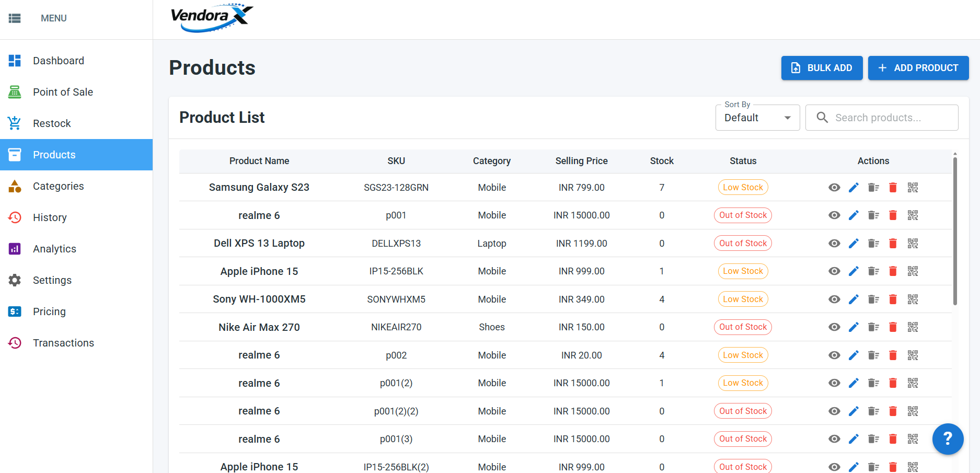Click the Out of Stock badge for Dell XPS 13
The image size is (980, 473).
pos(743,244)
